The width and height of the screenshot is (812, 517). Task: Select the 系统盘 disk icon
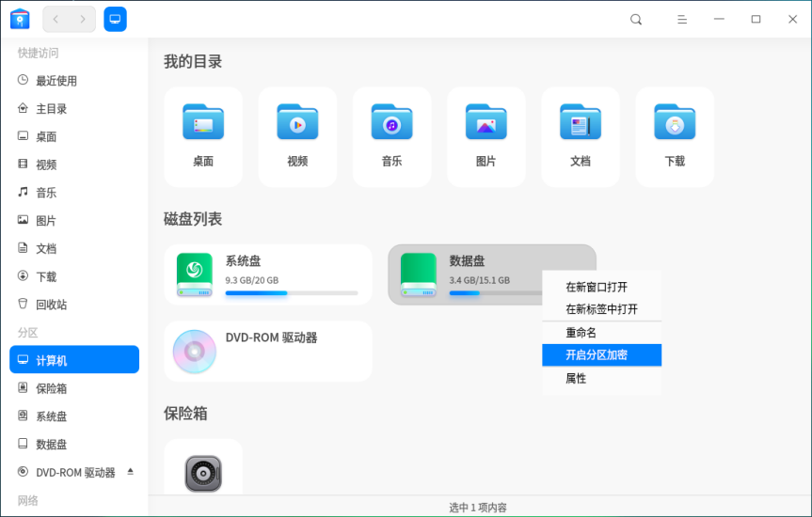click(x=195, y=274)
